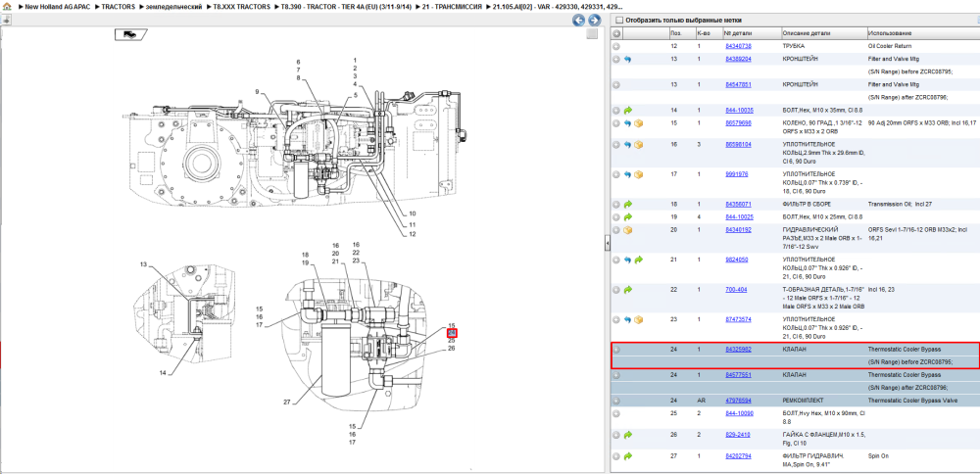
Task: Click green arrow icon for part 9824050
Action: pos(638,260)
